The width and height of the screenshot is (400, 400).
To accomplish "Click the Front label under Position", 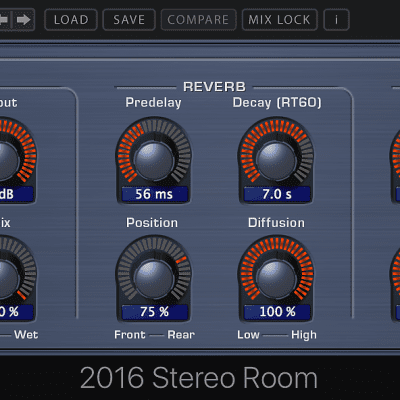I will tap(130, 335).
